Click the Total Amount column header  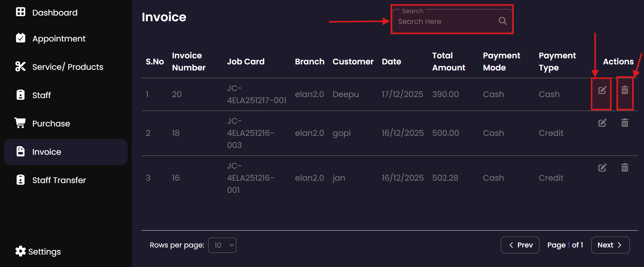449,62
